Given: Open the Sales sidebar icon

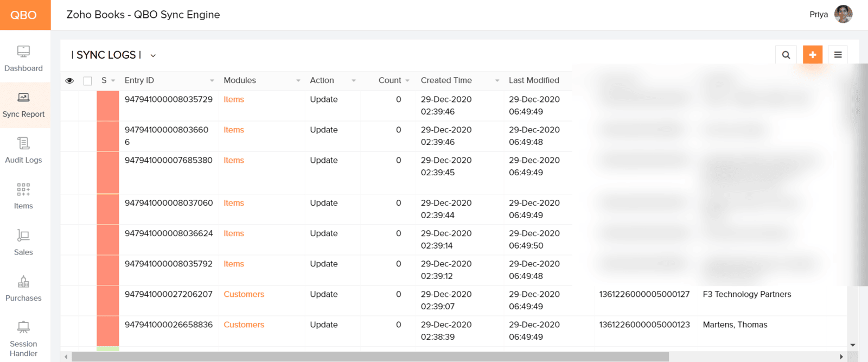Looking at the screenshot, I should click(23, 236).
